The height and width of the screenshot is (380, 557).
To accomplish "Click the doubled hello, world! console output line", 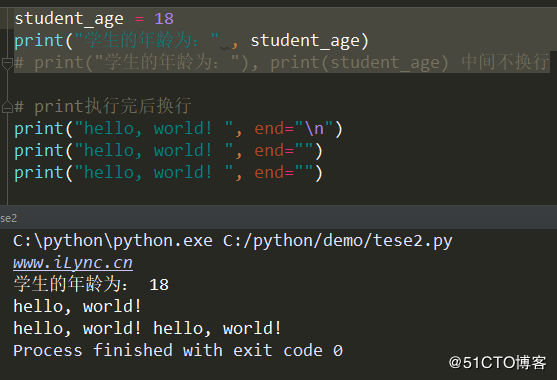I will click(x=147, y=329).
